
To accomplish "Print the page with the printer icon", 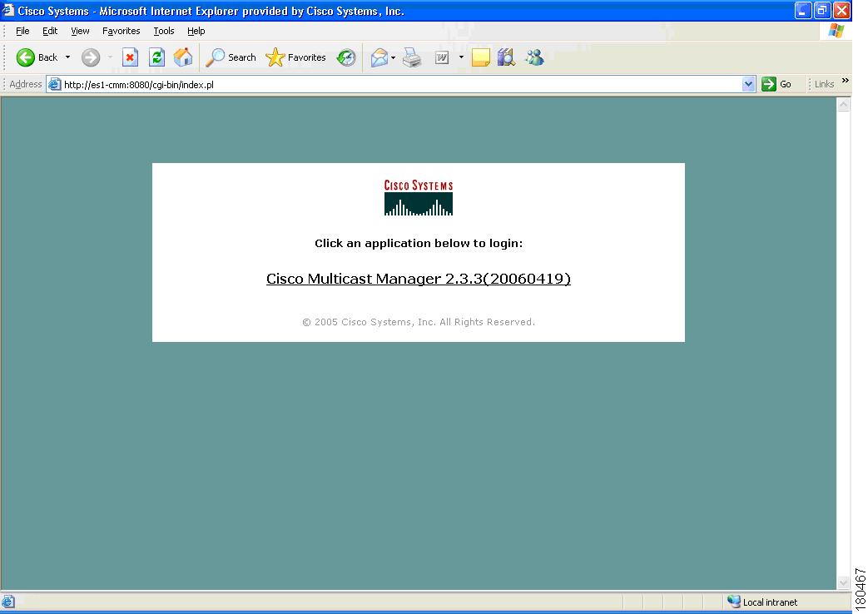I will coord(412,57).
